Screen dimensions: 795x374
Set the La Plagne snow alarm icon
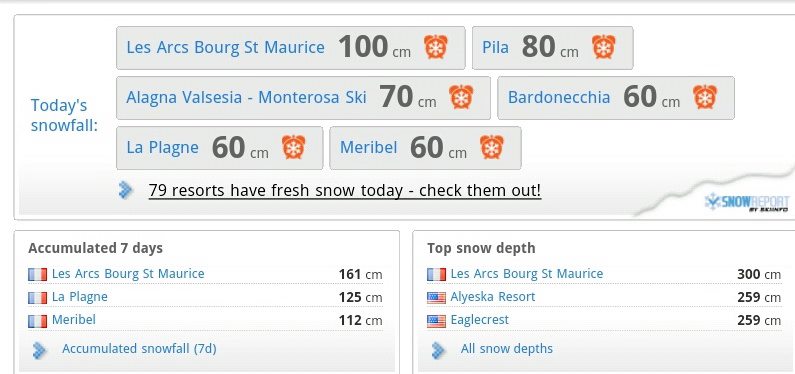pos(294,147)
